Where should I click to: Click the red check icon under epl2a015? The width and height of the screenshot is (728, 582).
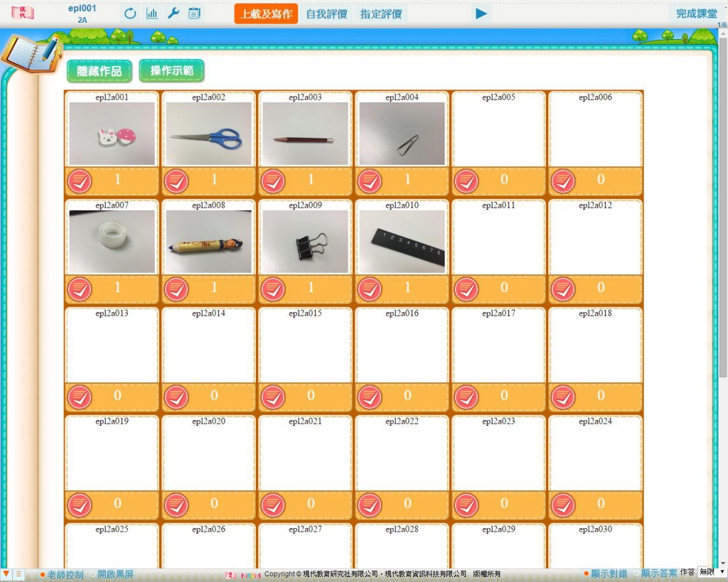tap(273, 398)
